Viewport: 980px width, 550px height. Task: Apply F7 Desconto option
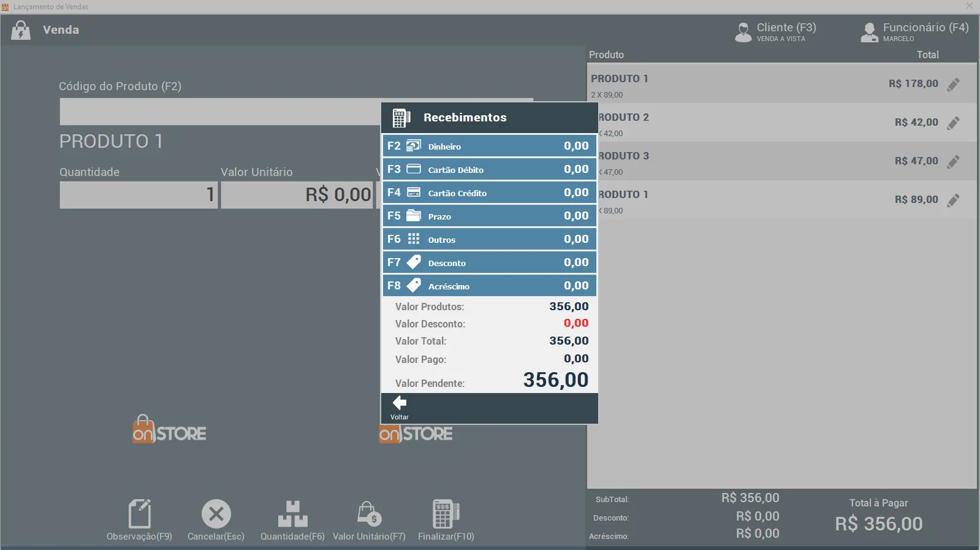coord(490,262)
